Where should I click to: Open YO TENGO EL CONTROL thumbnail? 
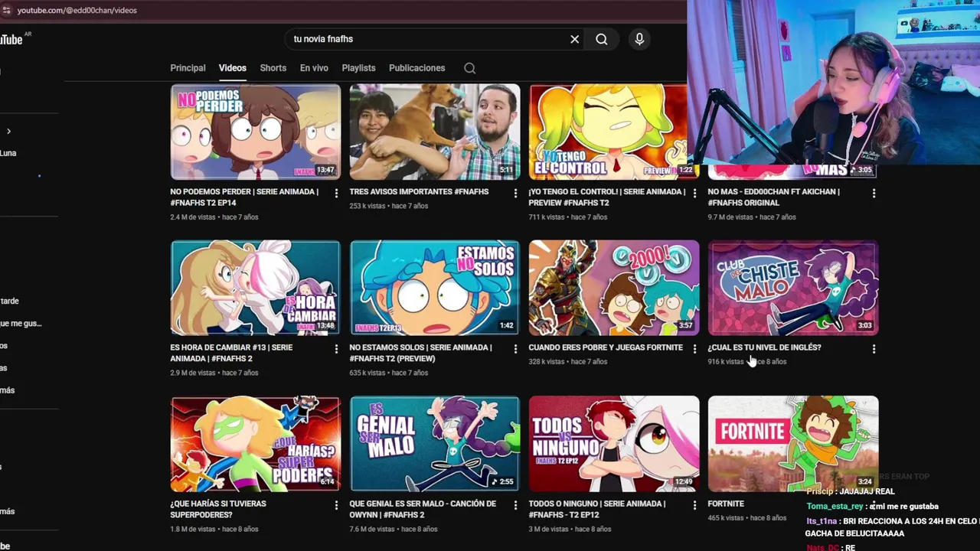[x=609, y=132]
